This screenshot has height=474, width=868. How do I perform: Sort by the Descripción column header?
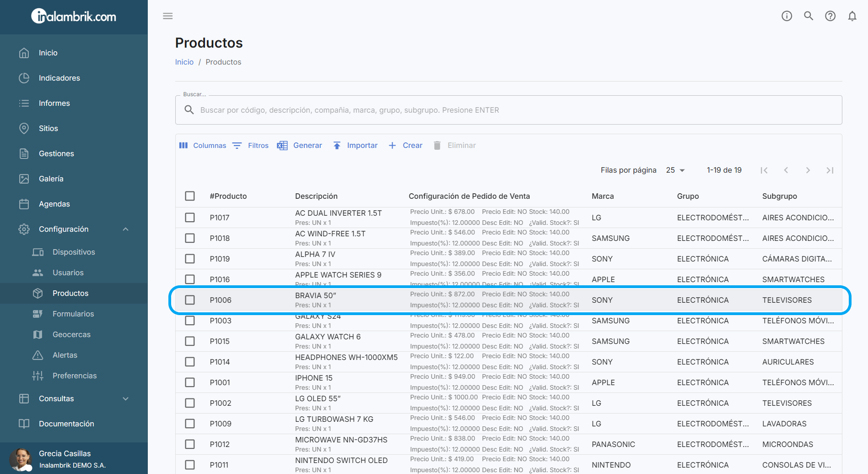pyautogui.click(x=316, y=196)
